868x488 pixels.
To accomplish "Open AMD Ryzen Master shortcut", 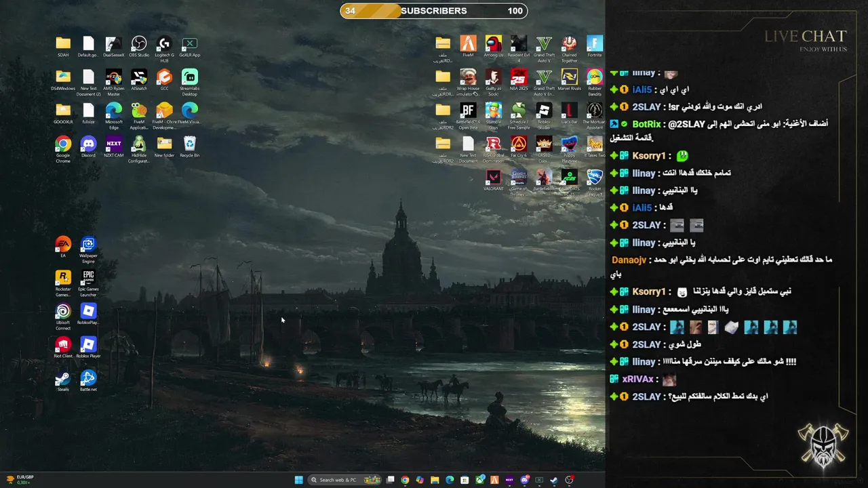I will tap(114, 83).
